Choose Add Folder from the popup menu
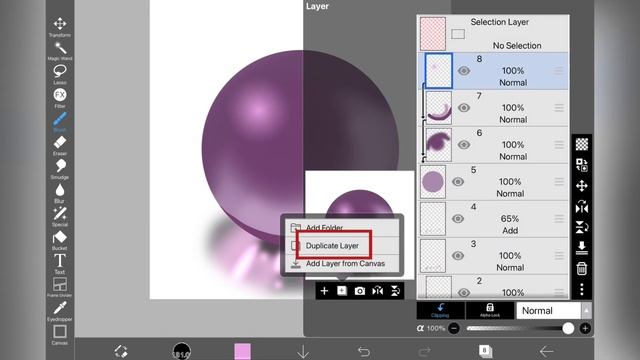The image size is (640, 360). coord(342,228)
